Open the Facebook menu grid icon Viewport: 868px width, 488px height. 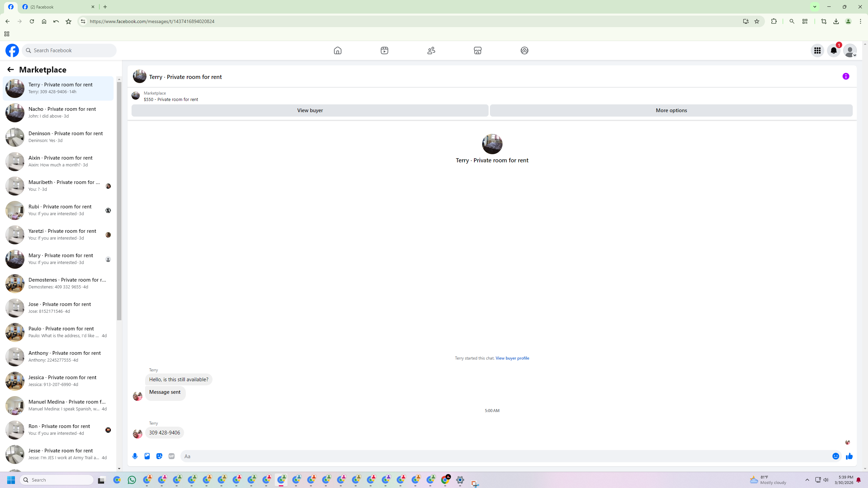817,50
